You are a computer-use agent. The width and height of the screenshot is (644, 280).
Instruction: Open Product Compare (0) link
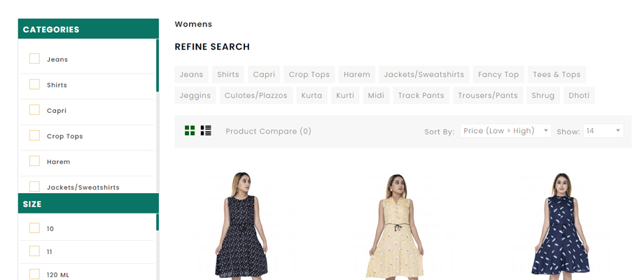(x=269, y=132)
